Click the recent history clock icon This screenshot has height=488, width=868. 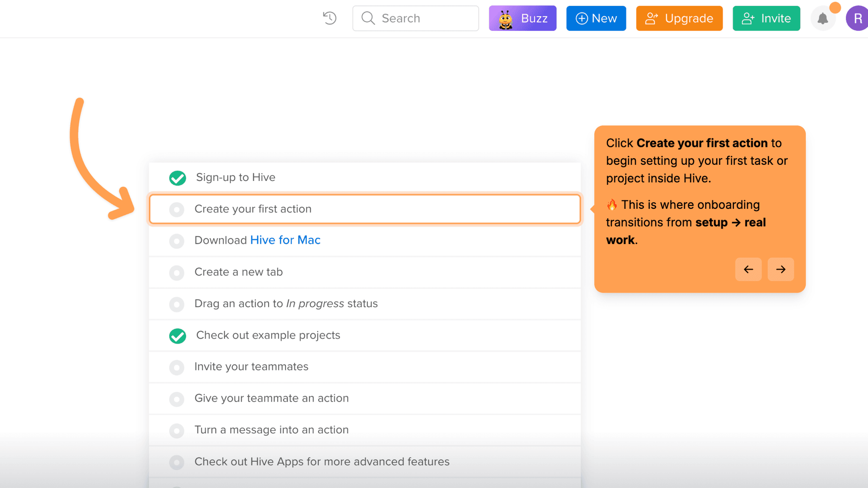point(330,18)
